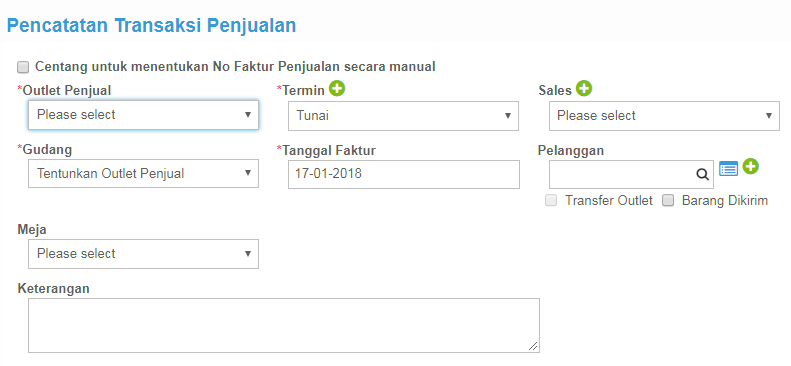
Task: Click the Transfer Outlet label text
Action: tap(608, 201)
